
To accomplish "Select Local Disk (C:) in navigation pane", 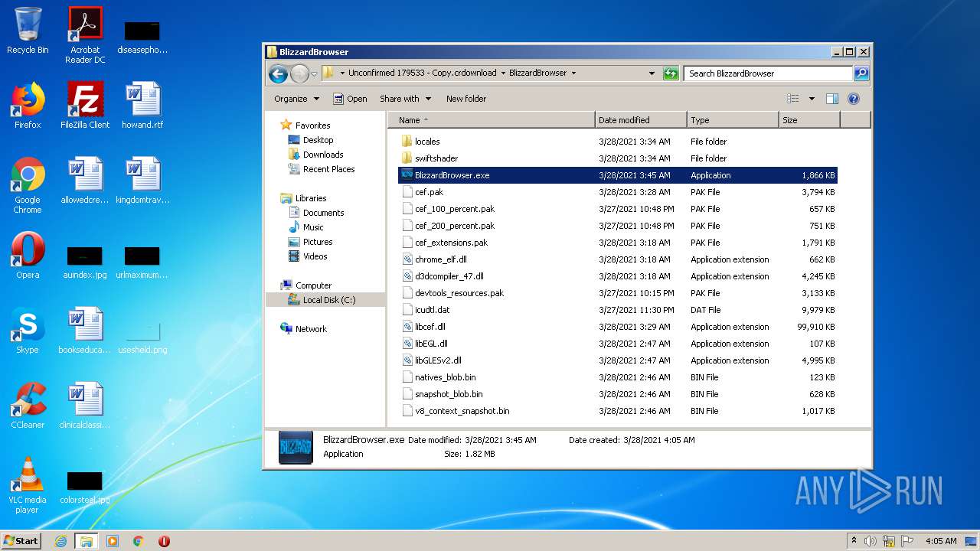I will (328, 300).
